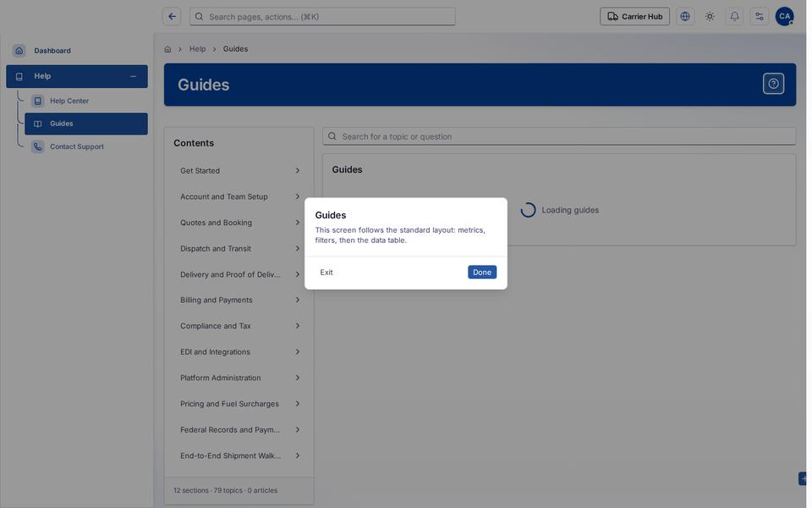Open the help question-mark icon in Guides header

pyautogui.click(x=773, y=84)
